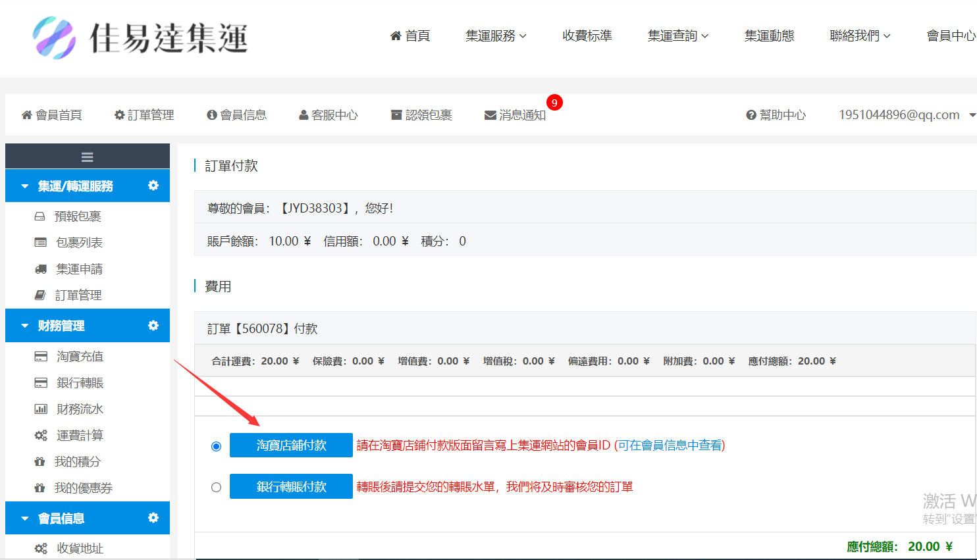977x560 pixels.
Task: Click the gear icon in 集運/轉運服務 header
Action: 153,186
